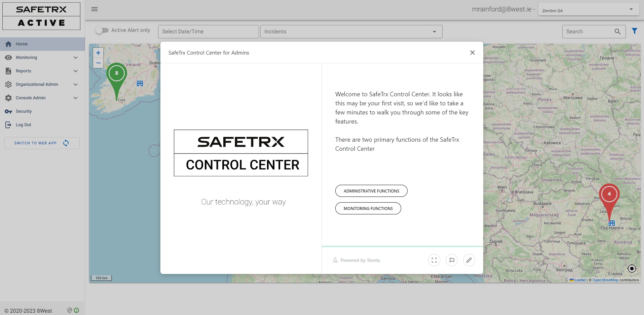Click the building icon near Ireland

coord(140,83)
